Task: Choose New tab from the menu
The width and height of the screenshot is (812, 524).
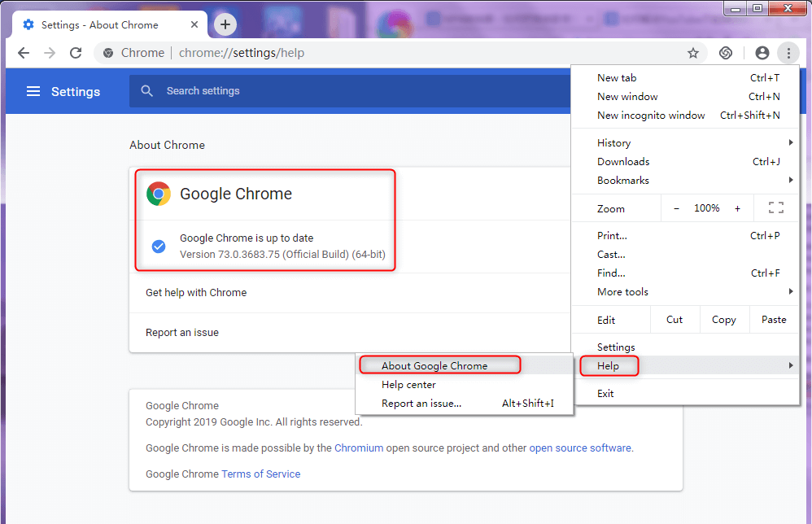Action: (x=686, y=77)
